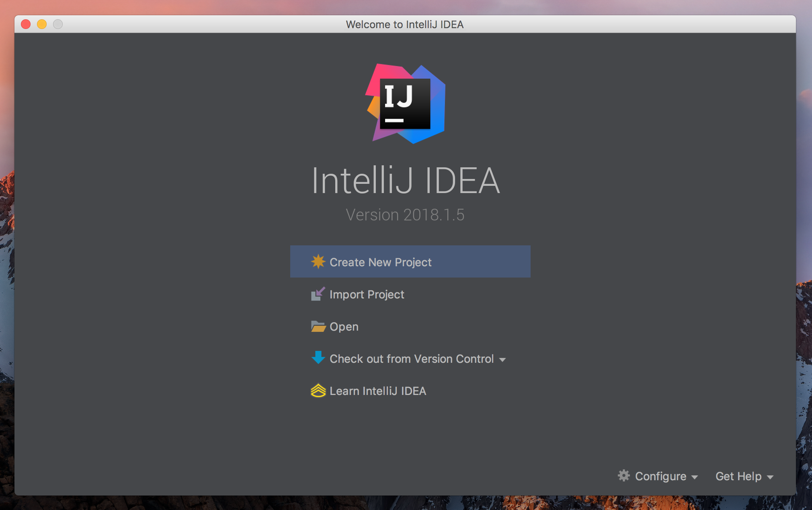
Task: Click the Configure gear icon
Action: [623, 475]
